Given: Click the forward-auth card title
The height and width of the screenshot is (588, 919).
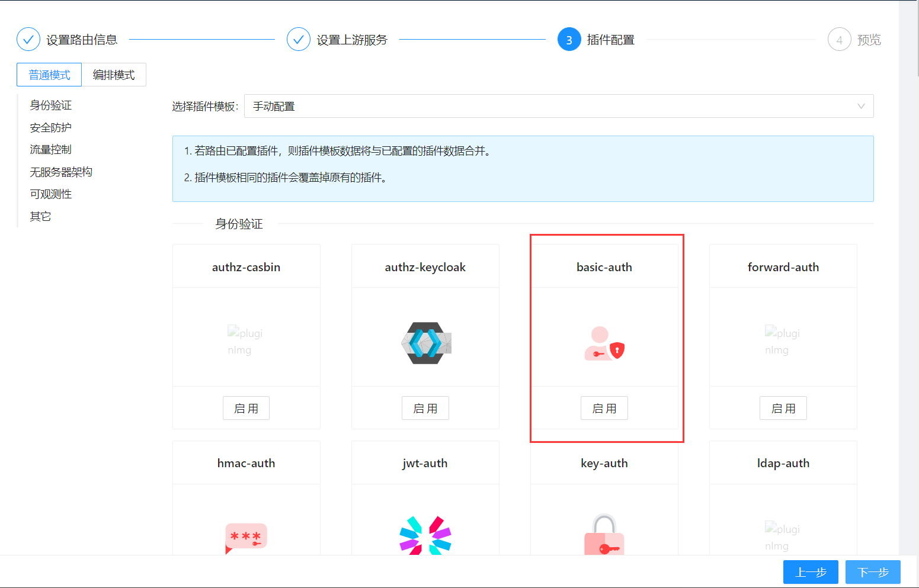Looking at the screenshot, I should tap(783, 267).
